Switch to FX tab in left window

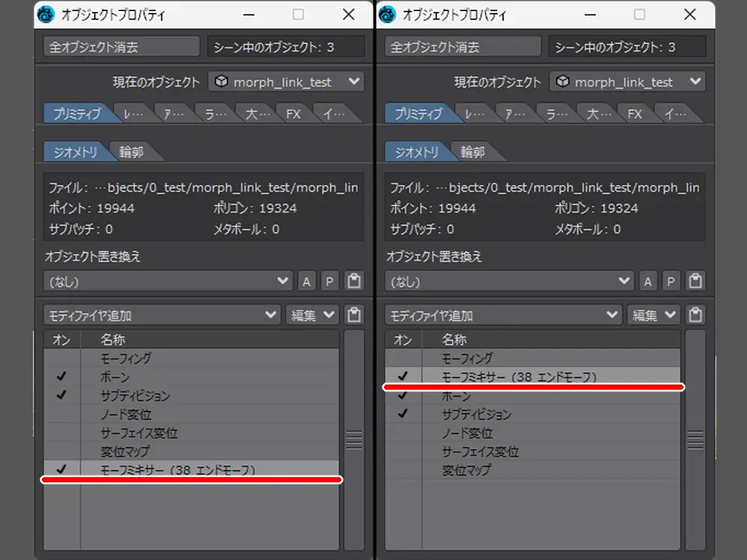tap(293, 114)
